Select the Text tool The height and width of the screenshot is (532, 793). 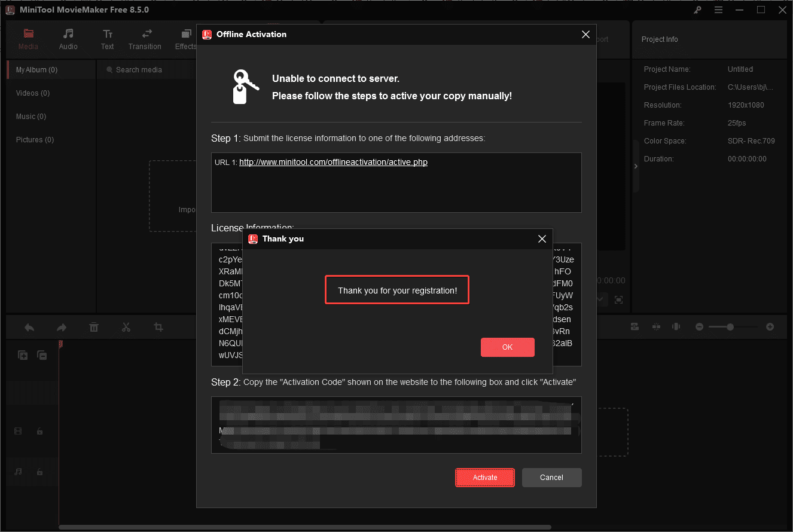[x=107, y=39]
